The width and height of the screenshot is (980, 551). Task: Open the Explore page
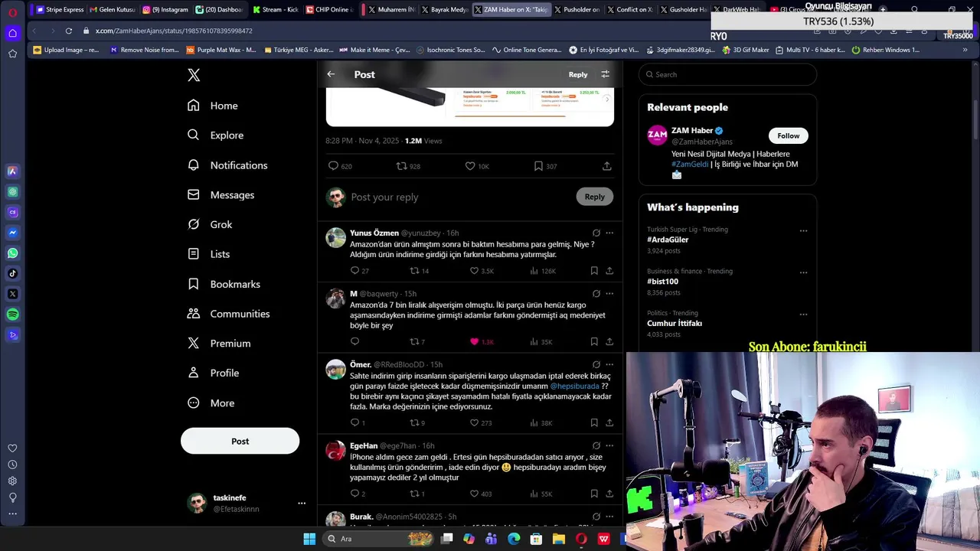[x=216, y=135]
